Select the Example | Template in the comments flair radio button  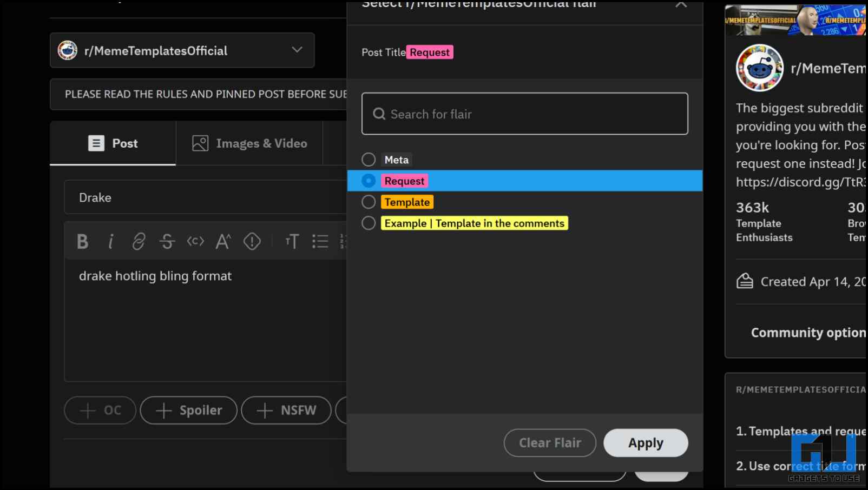(x=369, y=223)
